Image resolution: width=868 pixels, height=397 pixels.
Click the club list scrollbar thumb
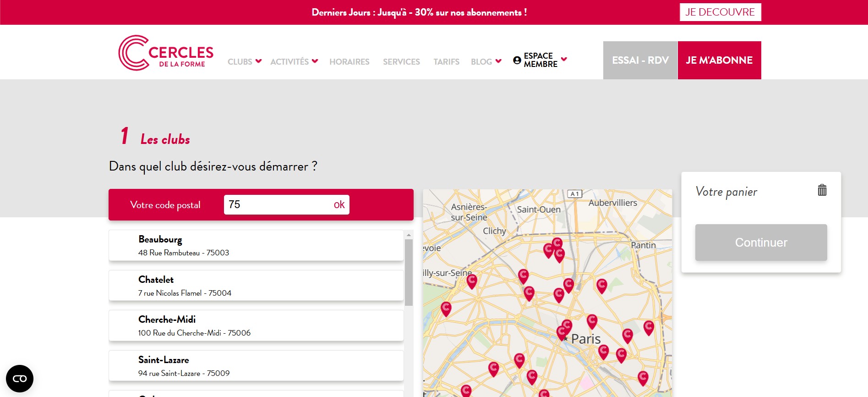409,272
